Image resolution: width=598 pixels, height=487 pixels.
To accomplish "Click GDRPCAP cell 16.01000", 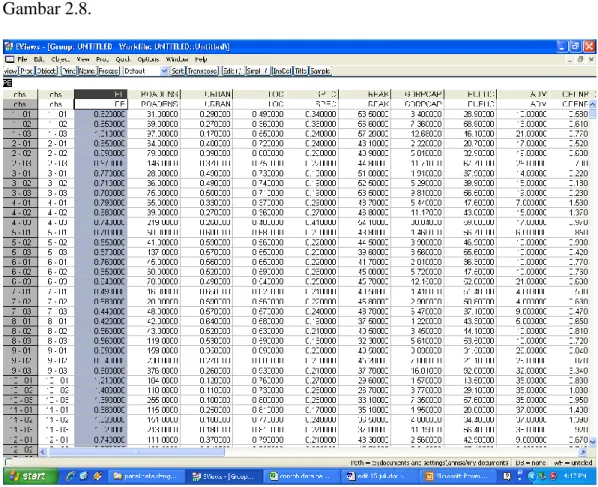I will click(418, 371).
